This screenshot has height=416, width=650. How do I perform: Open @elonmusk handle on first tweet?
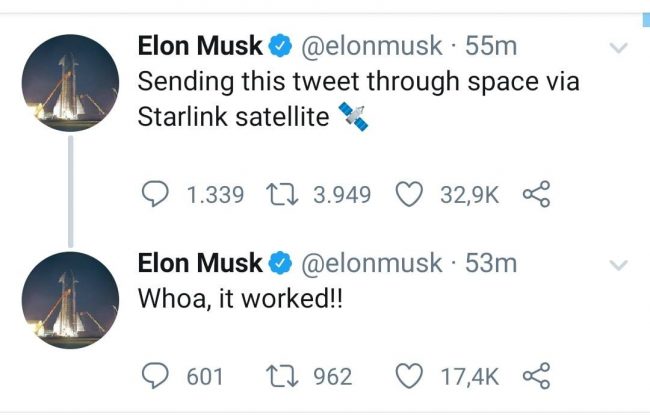370,46
